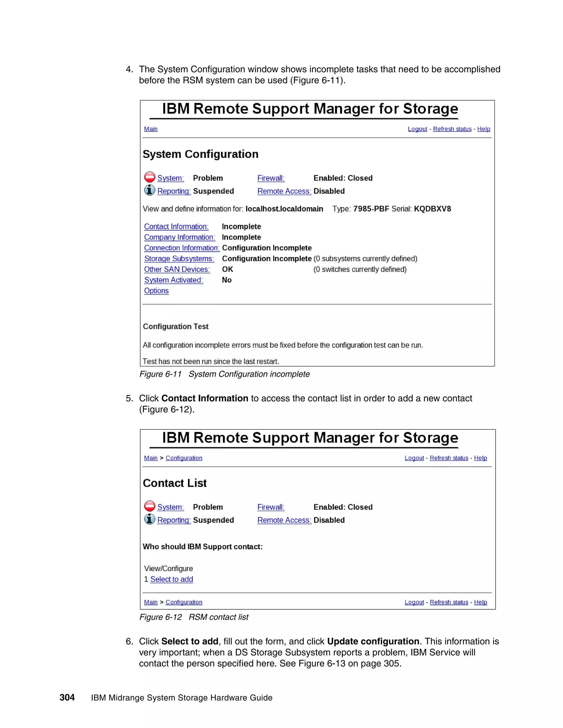Click Logout at the top of Contact List
The image size is (563, 728).
point(414,458)
